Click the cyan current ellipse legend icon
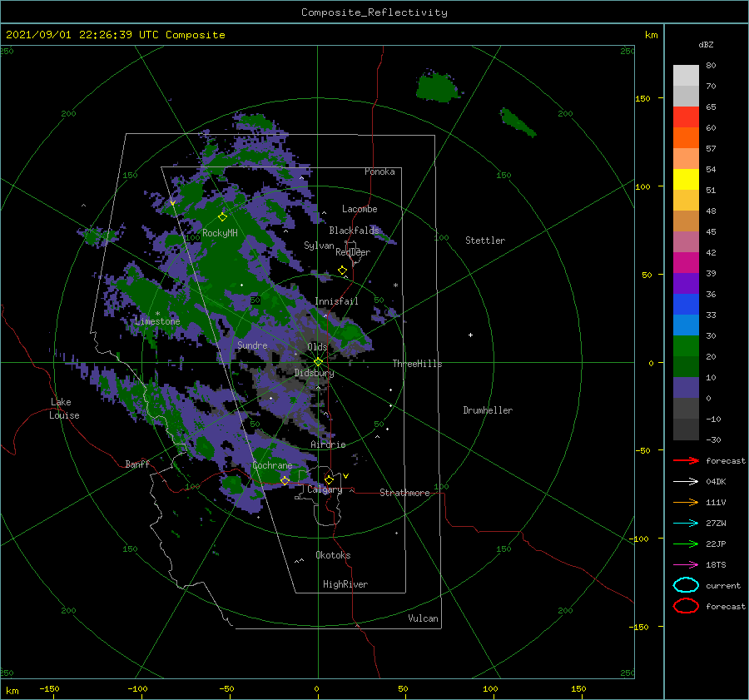The width and height of the screenshot is (749, 700). click(686, 585)
